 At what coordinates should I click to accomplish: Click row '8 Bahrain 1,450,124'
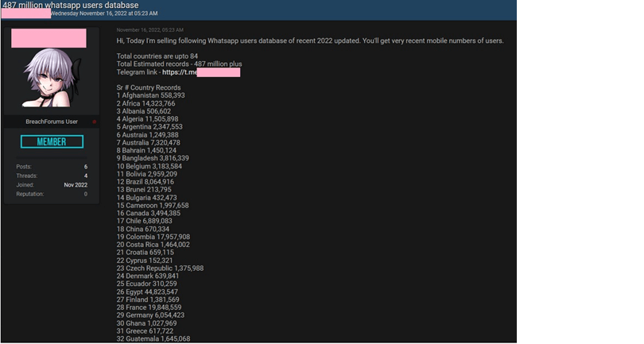click(146, 150)
